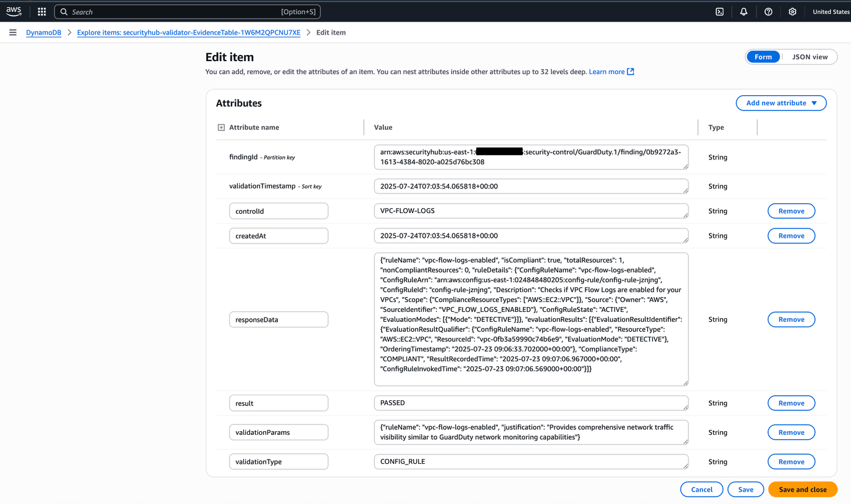Remove the responseData attribute
This screenshot has width=851, height=504.
791,319
